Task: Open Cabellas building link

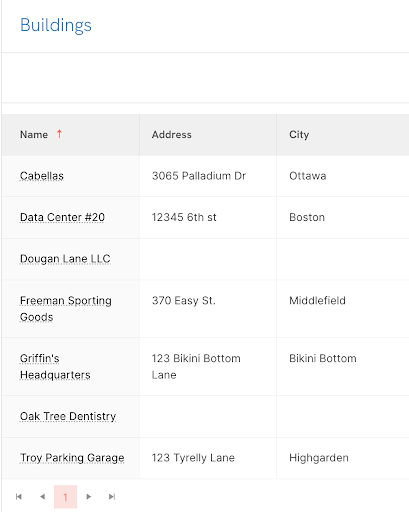Action: pos(42,176)
